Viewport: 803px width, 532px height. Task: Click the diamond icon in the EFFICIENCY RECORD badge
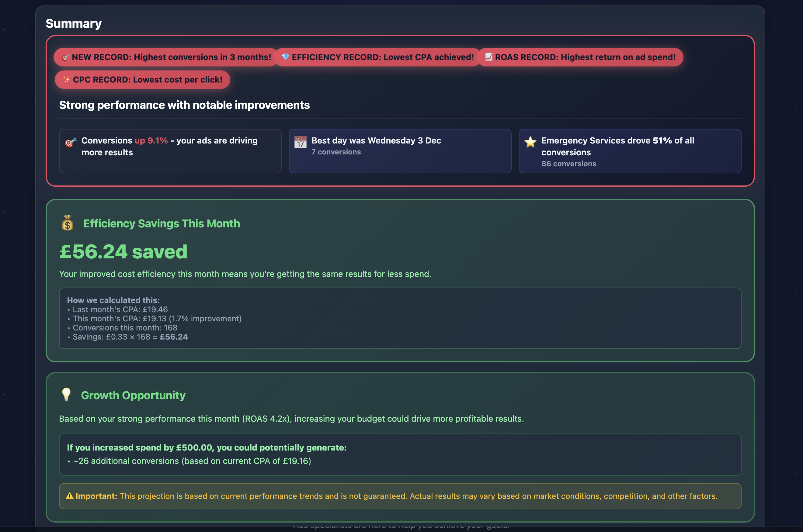click(x=286, y=57)
